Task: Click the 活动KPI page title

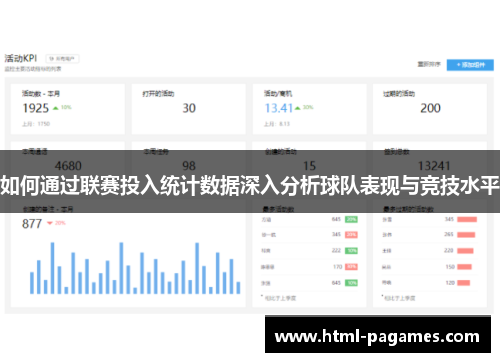Action: (21, 58)
